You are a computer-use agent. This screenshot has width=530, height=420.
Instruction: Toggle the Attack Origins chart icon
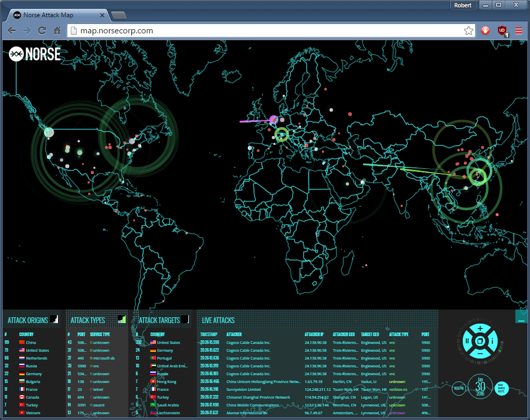[54, 319]
